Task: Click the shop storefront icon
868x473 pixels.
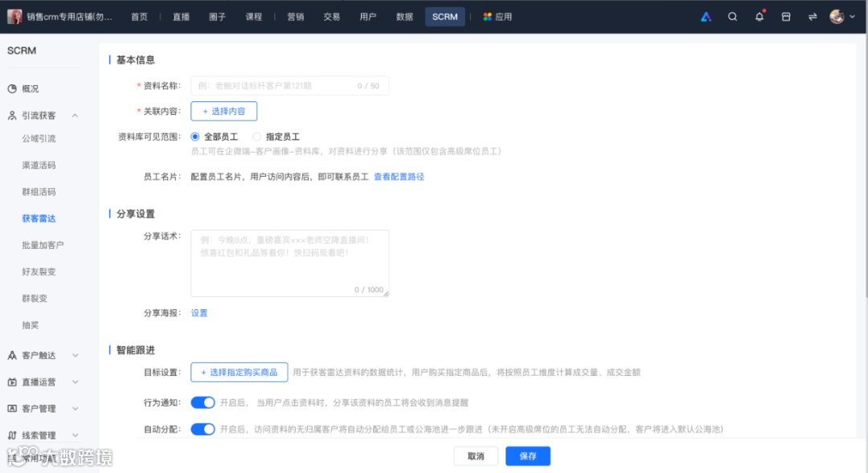Action: click(x=786, y=17)
